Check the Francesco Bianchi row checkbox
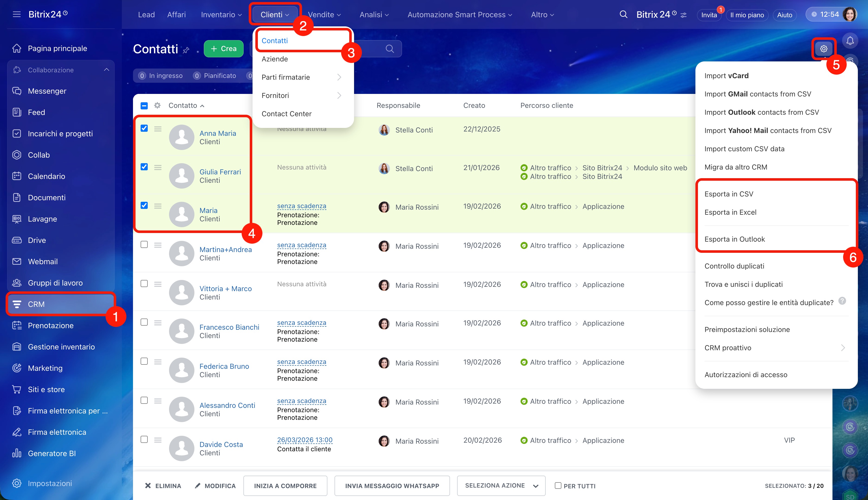 (x=144, y=322)
